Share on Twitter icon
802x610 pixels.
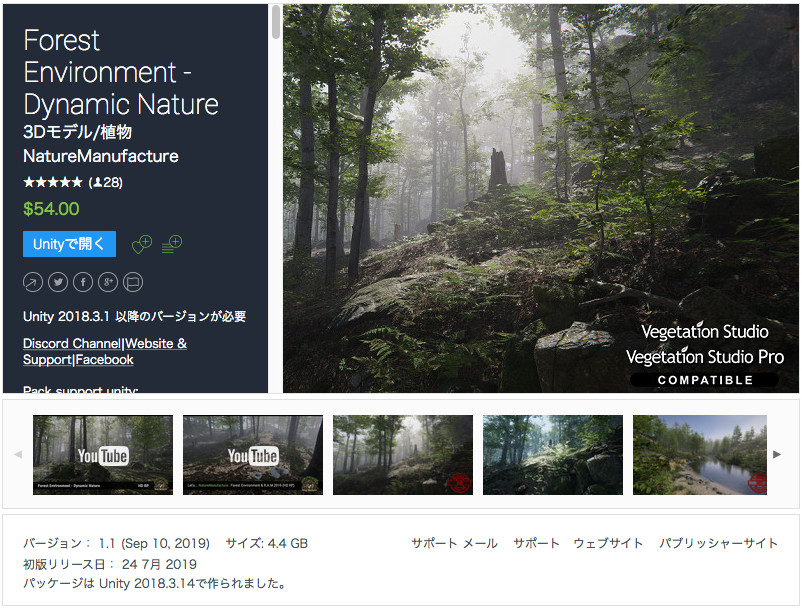58,282
